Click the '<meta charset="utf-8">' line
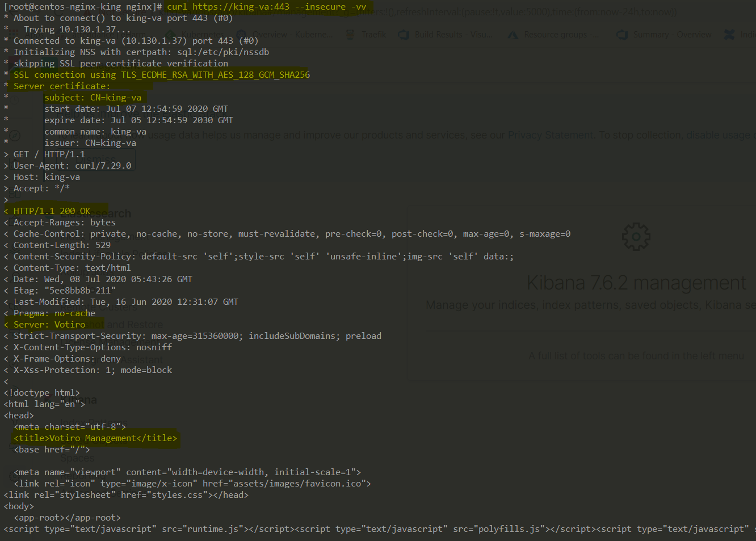 pyautogui.click(x=70, y=427)
